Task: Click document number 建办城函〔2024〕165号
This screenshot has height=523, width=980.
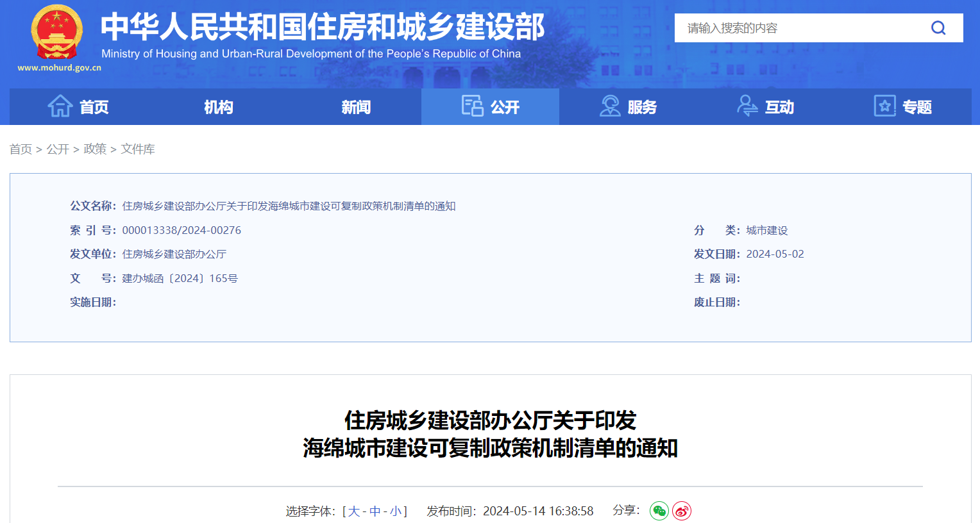Action: [x=180, y=278]
